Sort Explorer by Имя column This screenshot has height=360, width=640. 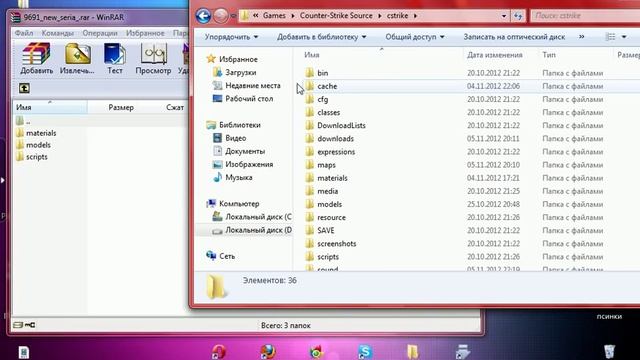click(311, 55)
